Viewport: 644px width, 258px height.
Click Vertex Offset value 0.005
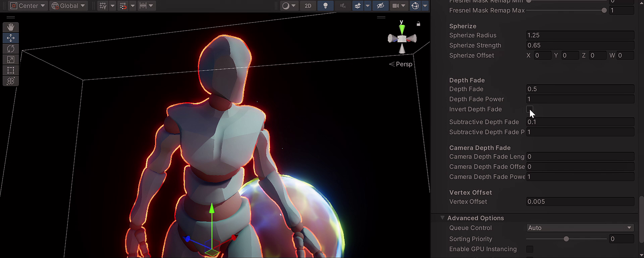pyautogui.click(x=580, y=202)
